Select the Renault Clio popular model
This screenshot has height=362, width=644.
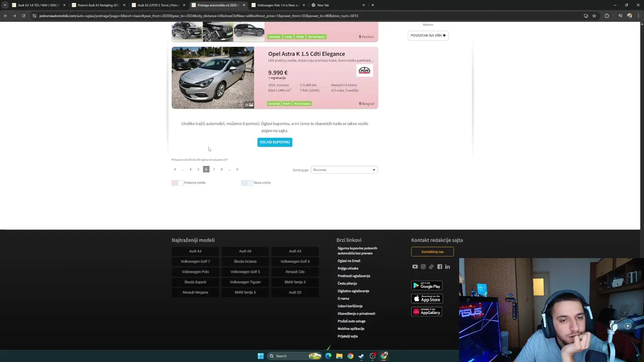295,272
